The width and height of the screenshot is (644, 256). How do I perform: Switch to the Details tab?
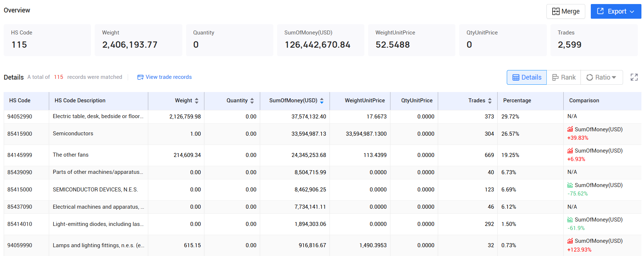(x=527, y=77)
